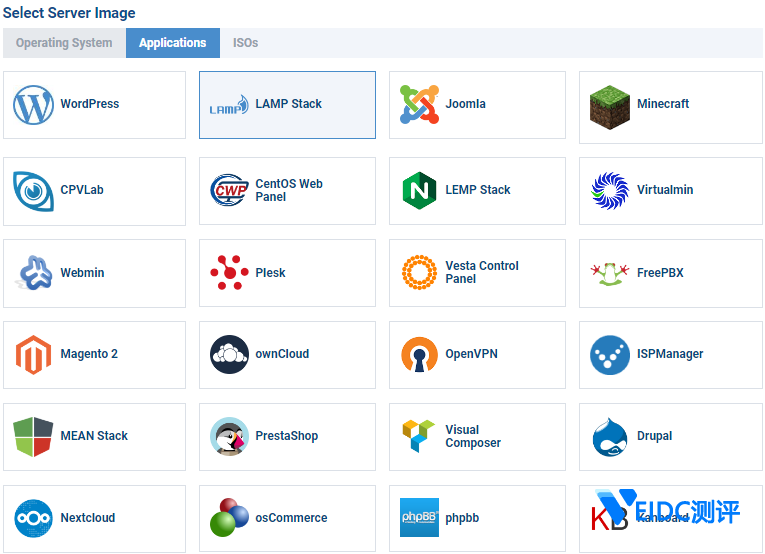Select the Virtualmin application tile
Viewport: 765px width, 554px height.
coord(670,190)
